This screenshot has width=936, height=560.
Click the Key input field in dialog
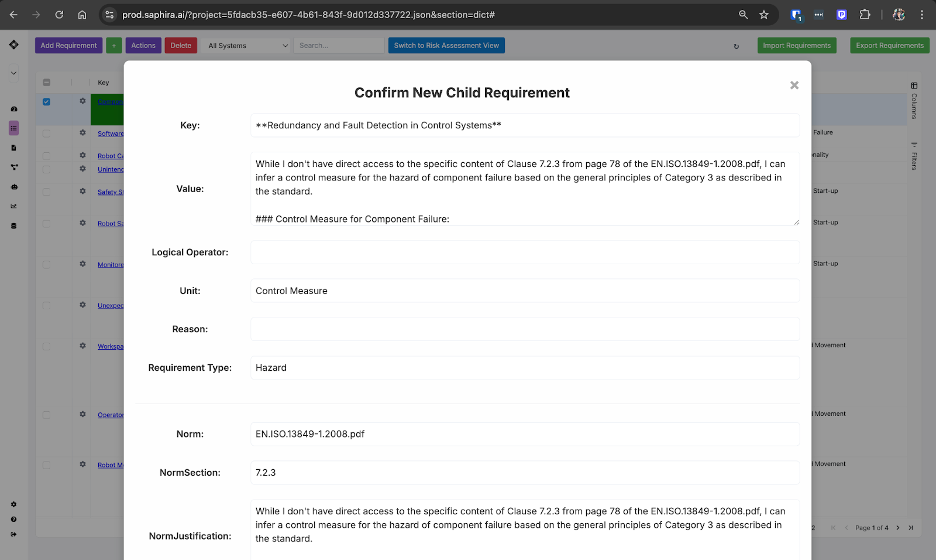pyautogui.click(x=525, y=125)
